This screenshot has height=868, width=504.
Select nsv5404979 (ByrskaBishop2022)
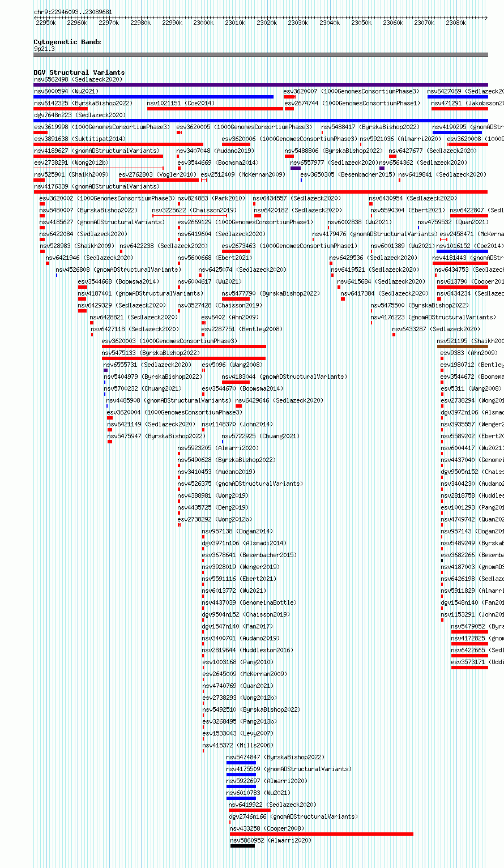(x=152, y=377)
